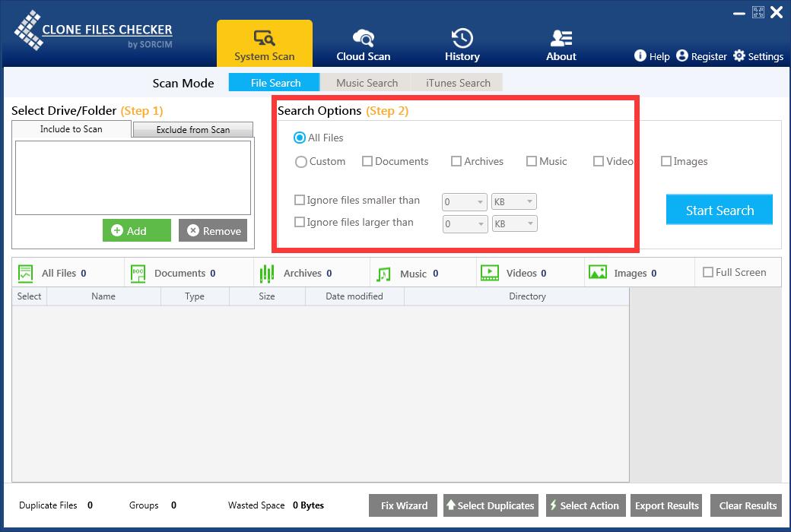The height and width of the screenshot is (532, 791).
Task: Click the Clone Files Checker logo
Action: click(94, 30)
